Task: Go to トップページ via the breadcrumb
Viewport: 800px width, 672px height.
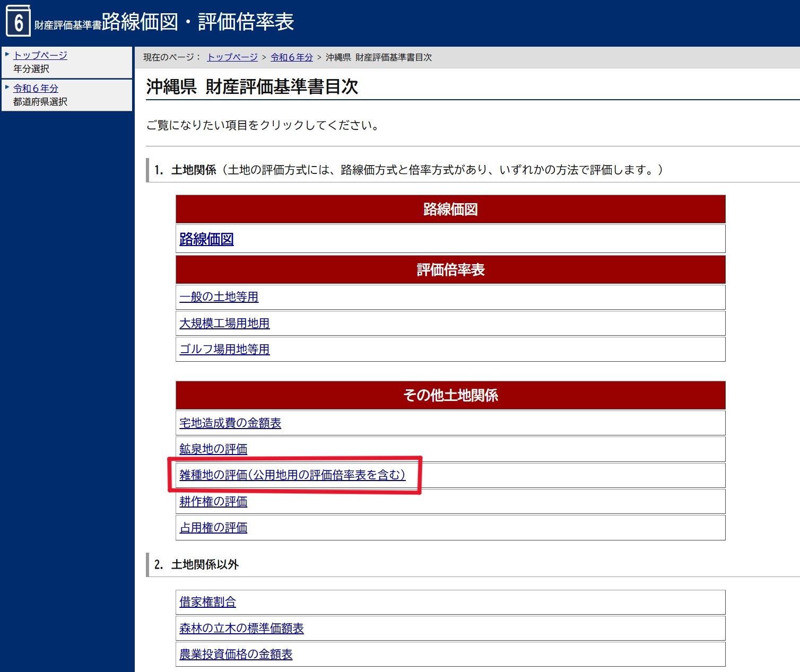Action: pos(232,57)
